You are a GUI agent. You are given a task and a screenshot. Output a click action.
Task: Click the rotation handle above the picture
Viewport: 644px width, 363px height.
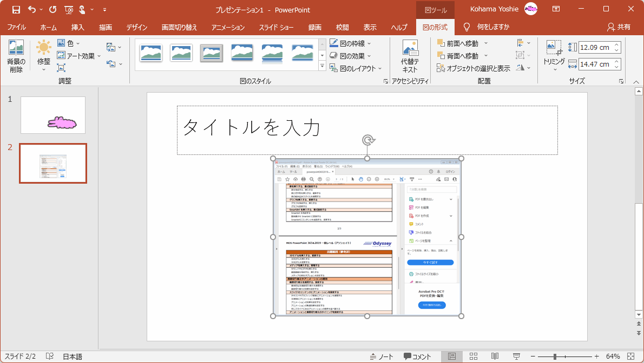[x=367, y=141]
